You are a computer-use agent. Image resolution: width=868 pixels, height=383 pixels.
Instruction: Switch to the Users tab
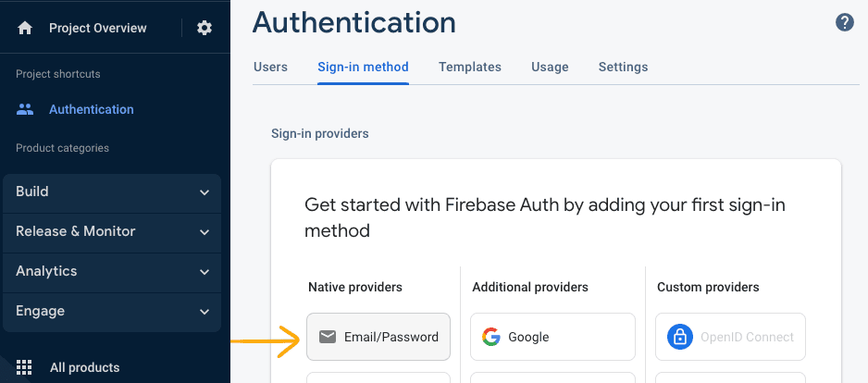point(270,67)
